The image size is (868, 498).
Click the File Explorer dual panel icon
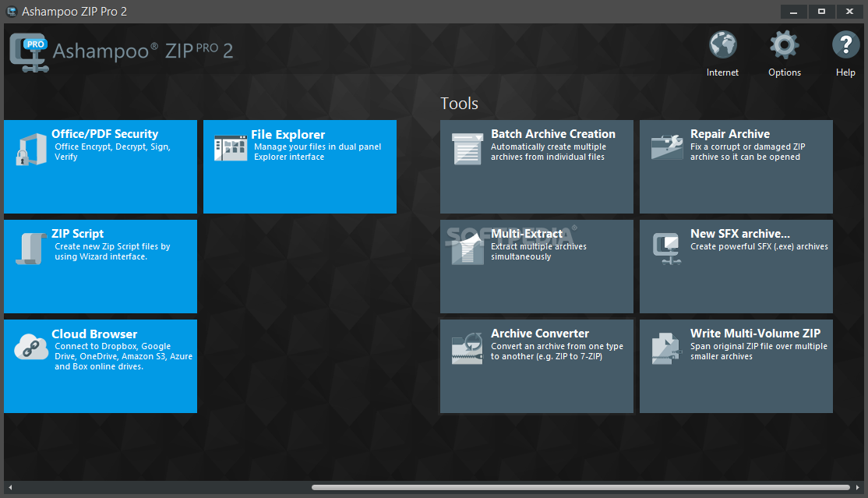point(231,148)
